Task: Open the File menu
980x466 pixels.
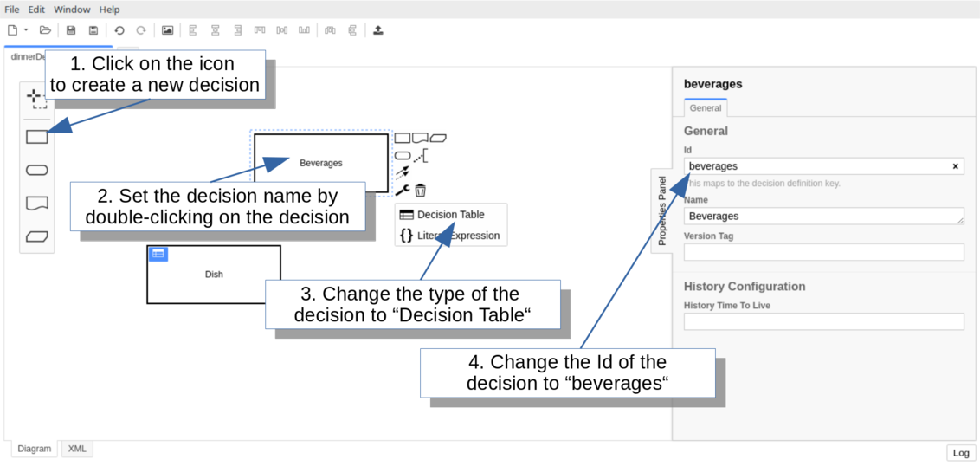Action: (12, 10)
